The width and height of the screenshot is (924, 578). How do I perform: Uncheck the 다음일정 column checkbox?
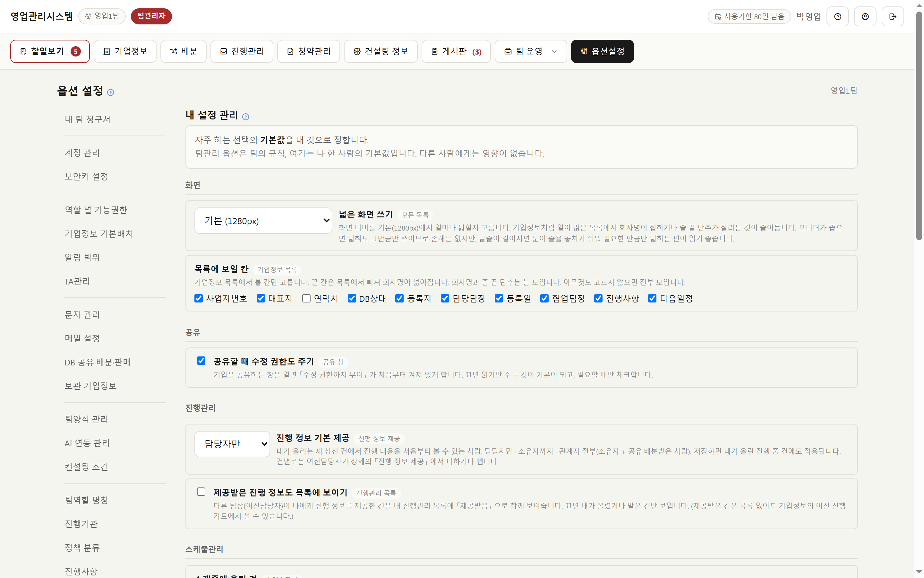[x=652, y=298]
